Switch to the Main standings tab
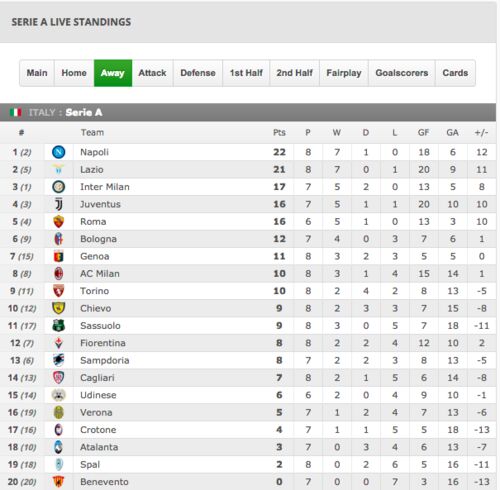 click(37, 73)
